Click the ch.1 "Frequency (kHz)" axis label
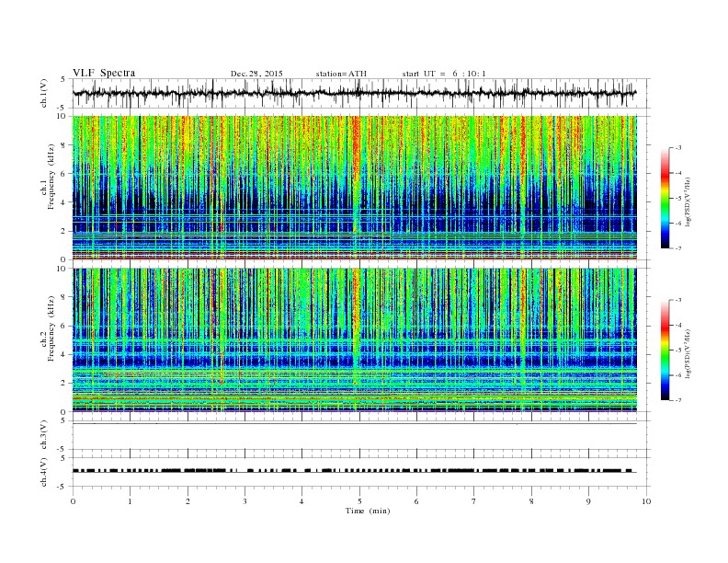Screen dimensions: 728x563 [x=52, y=177]
